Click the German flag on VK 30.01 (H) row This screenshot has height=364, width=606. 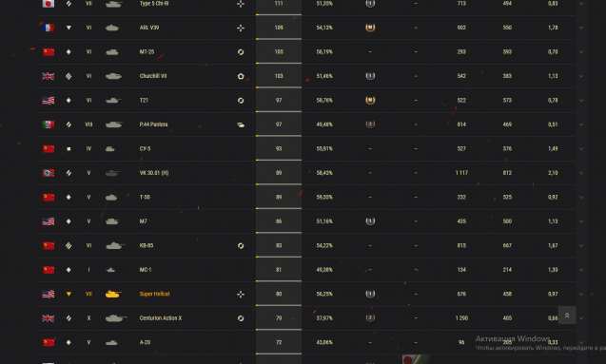tap(49, 173)
